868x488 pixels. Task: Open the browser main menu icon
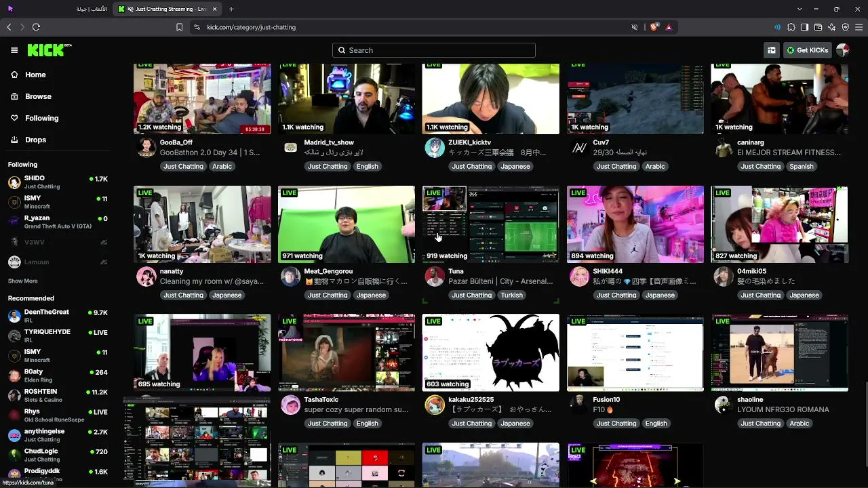859,27
